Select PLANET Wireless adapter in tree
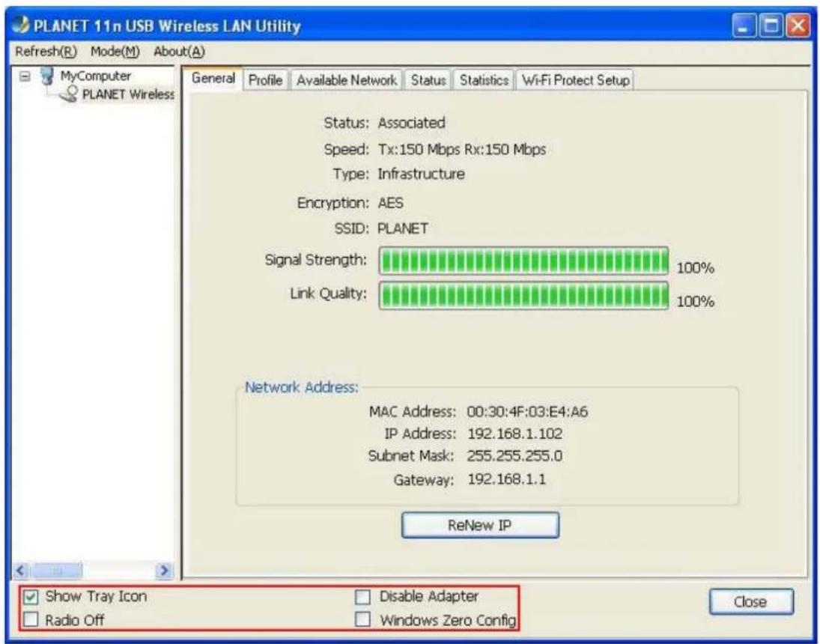This screenshot has width=820, height=644. [x=127, y=94]
